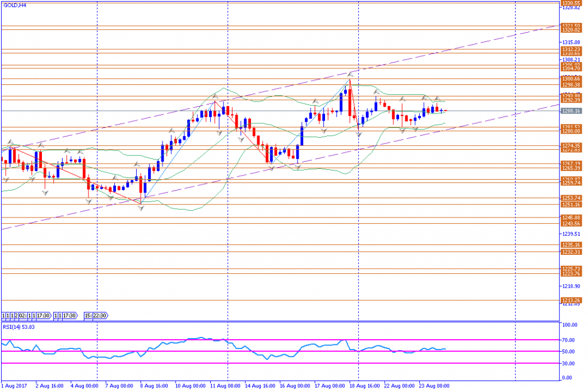588x392 pixels.
Task: Click the RSI 70.00 scale label
Action: pyautogui.click(x=568, y=340)
